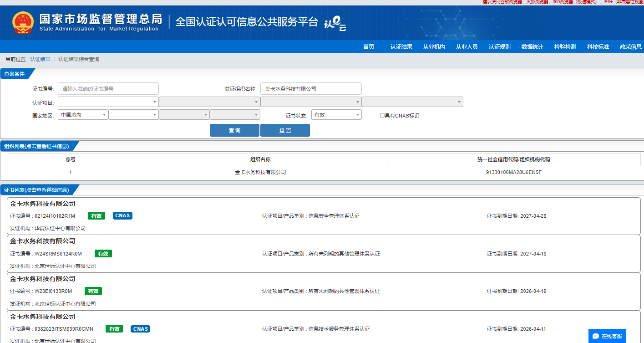Click CNAS badge on certificate 02124I10102R1M

(x=122, y=216)
